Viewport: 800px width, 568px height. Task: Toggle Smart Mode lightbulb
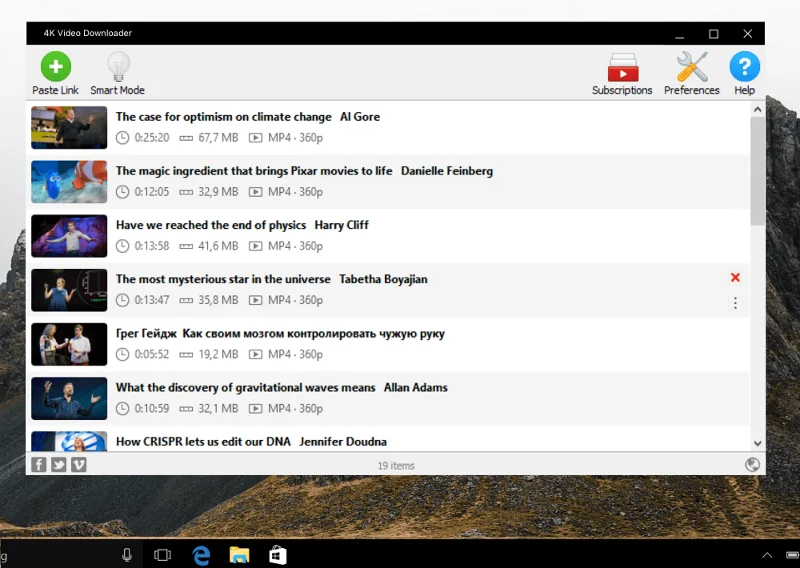[x=118, y=73]
